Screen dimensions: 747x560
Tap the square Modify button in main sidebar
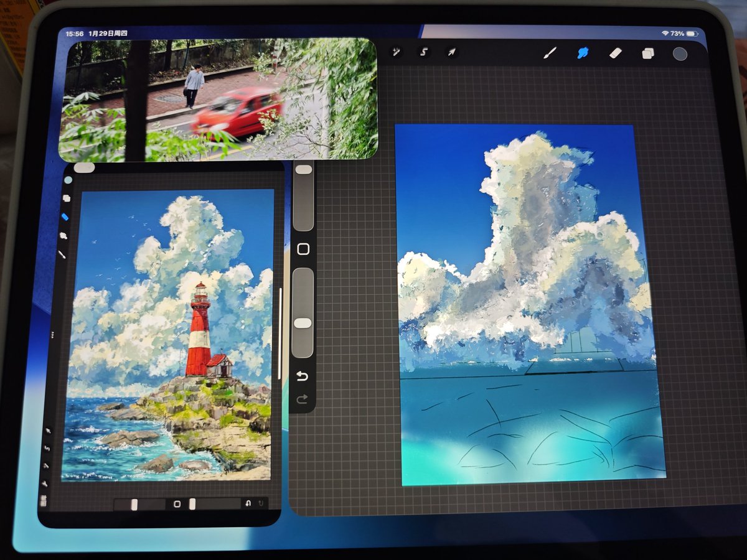[x=303, y=250]
